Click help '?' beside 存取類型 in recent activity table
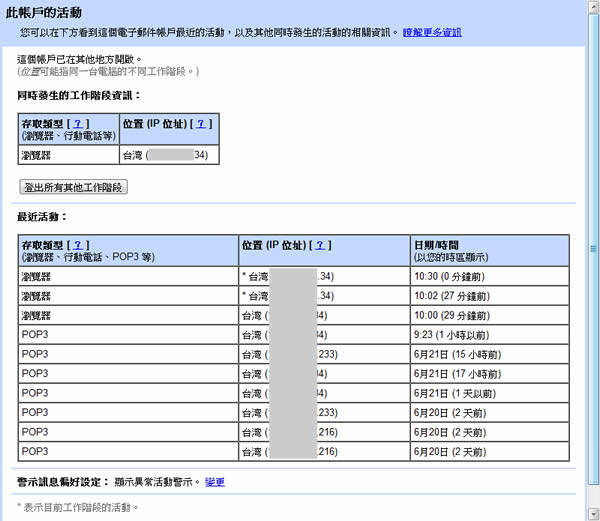The height and width of the screenshot is (521, 600). 78,245
